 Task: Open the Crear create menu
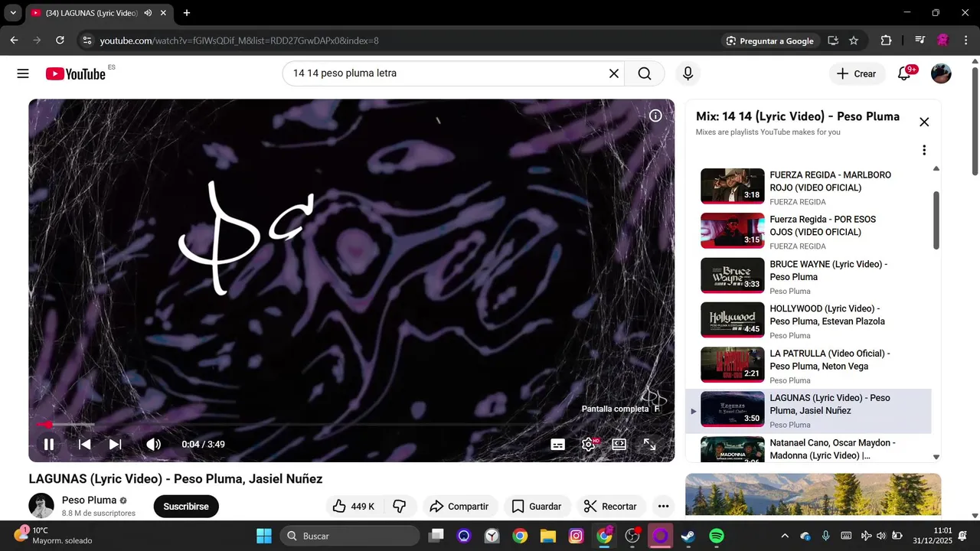(x=857, y=73)
